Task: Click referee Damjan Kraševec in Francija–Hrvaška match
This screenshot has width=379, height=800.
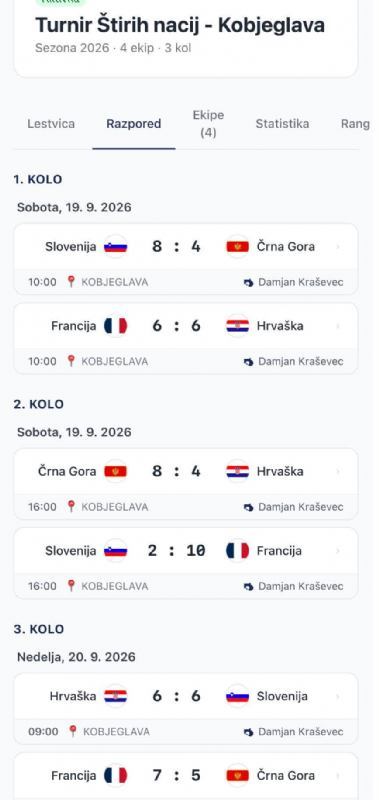Action: point(300,361)
